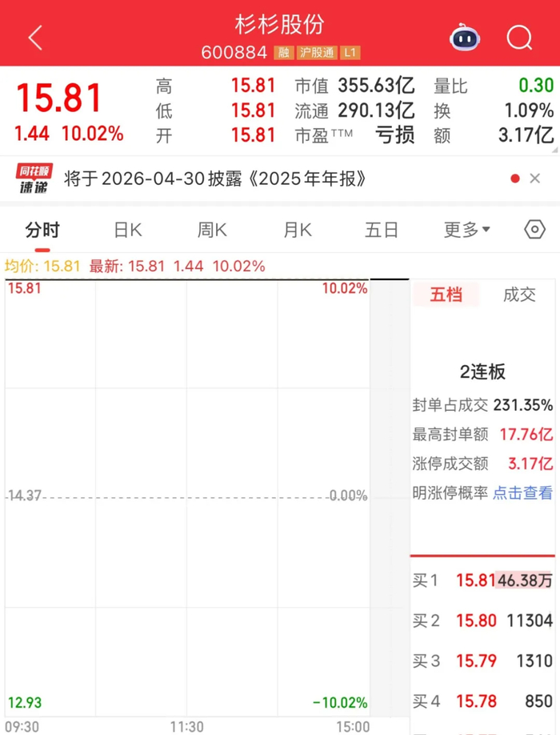Tap turnover rate 1.09%
The height and width of the screenshot is (735, 560).
529,110
